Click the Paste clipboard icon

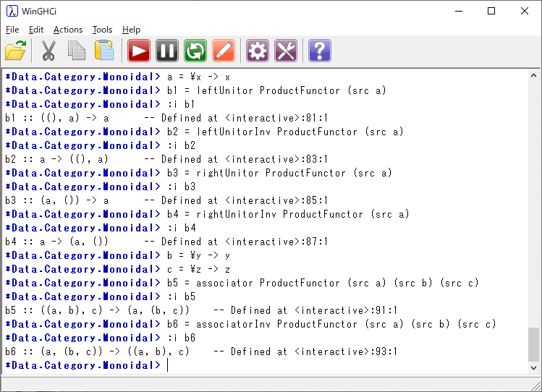click(x=104, y=51)
